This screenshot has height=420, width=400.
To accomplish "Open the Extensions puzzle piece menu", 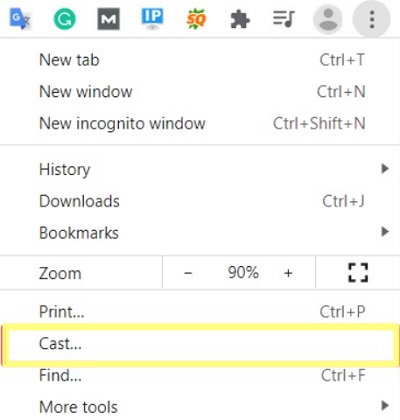I will pyautogui.click(x=240, y=19).
